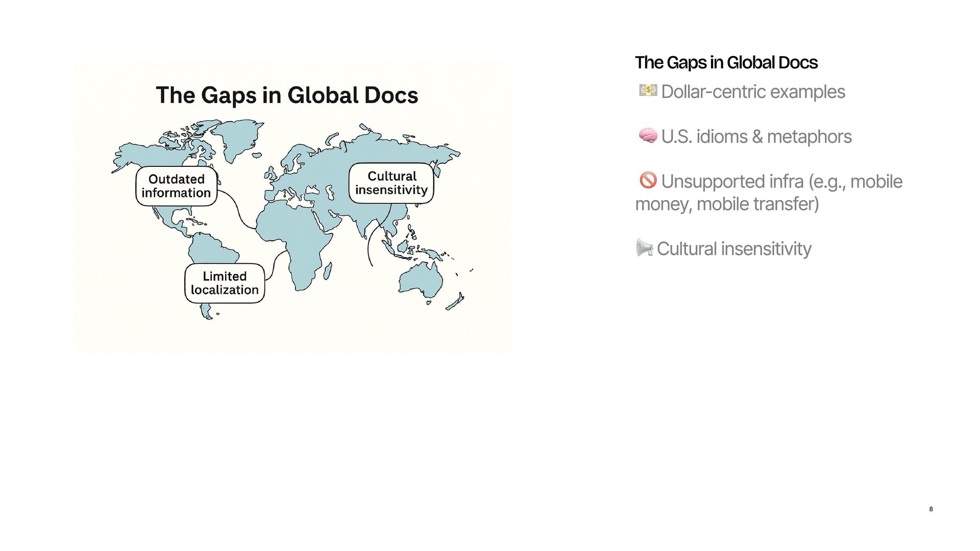Click the 'Limited localization' callout box
Screen dimensions: 980x551
click(225, 283)
